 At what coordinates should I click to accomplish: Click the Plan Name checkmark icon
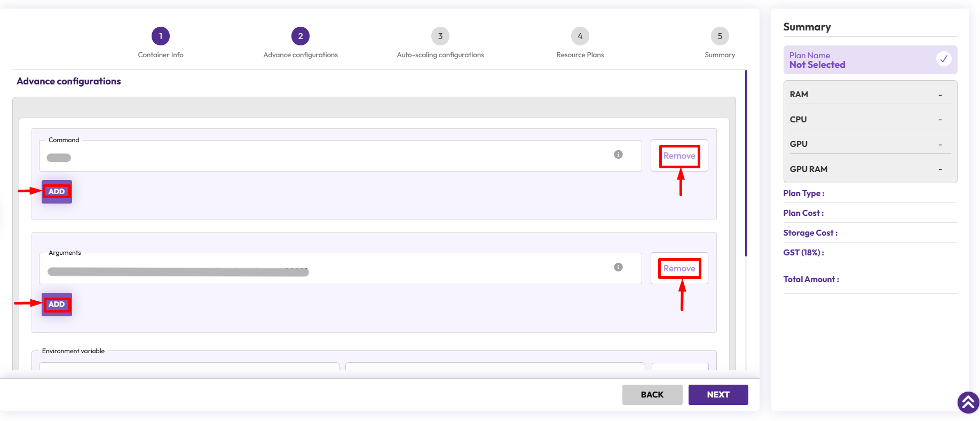[943, 59]
